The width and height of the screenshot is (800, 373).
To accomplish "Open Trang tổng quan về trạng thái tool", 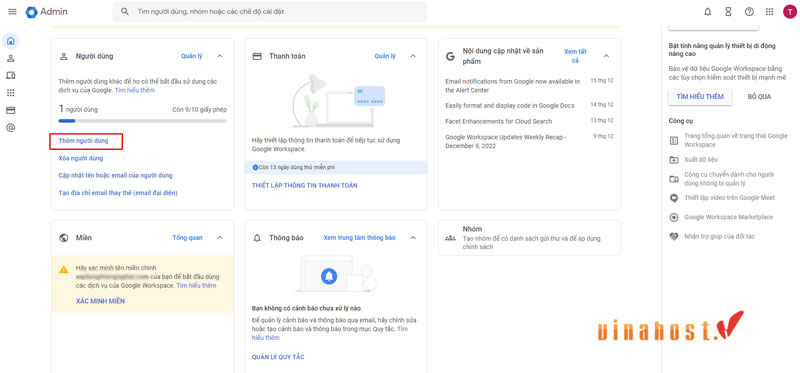I will [x=736, y=140].
